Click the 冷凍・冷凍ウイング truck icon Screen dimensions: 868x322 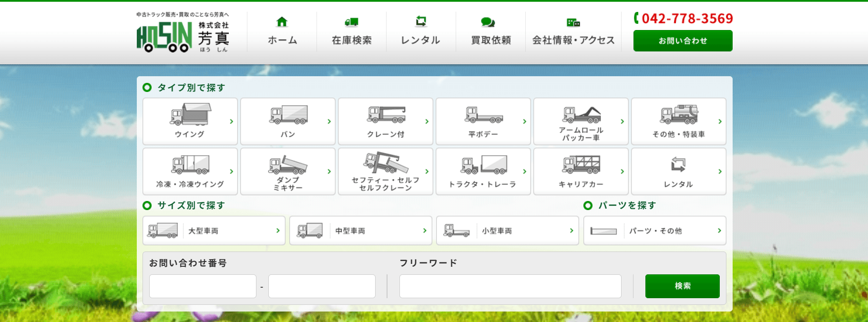tap(190, 165)
